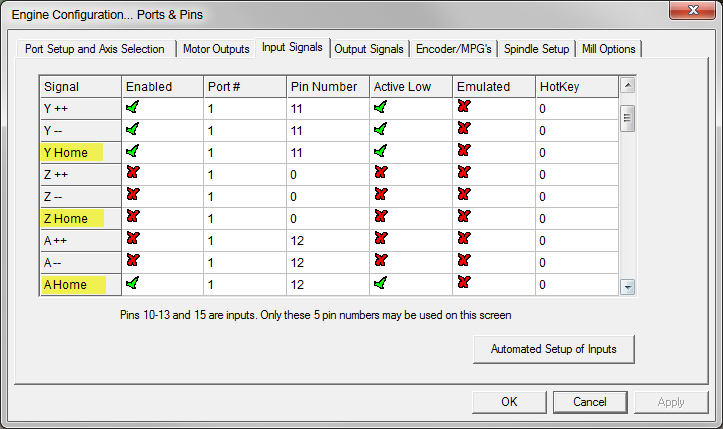The width and height of the screenshot is (723, 429).
Task: Click the scrollbar up arrow
Action: click(x=628, y=85)
